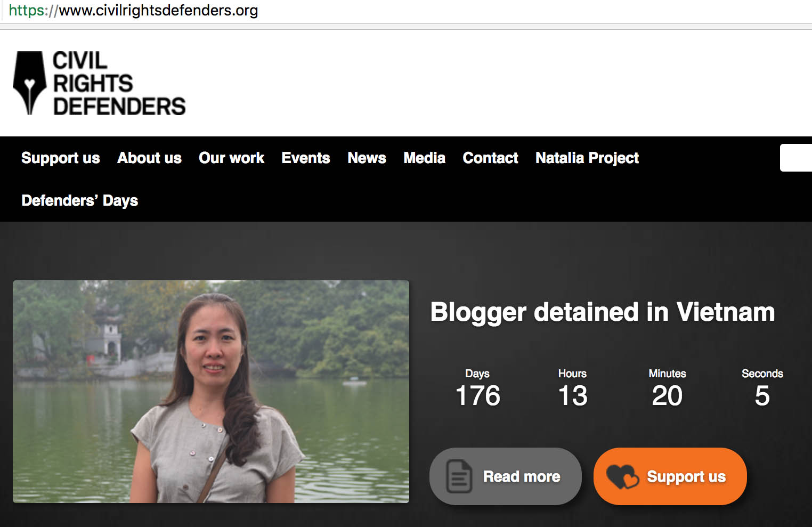This screenshot has width=812, height=527.
Task: Open the Contact page link
Action: pyautogui.click(x=491, y=158)
